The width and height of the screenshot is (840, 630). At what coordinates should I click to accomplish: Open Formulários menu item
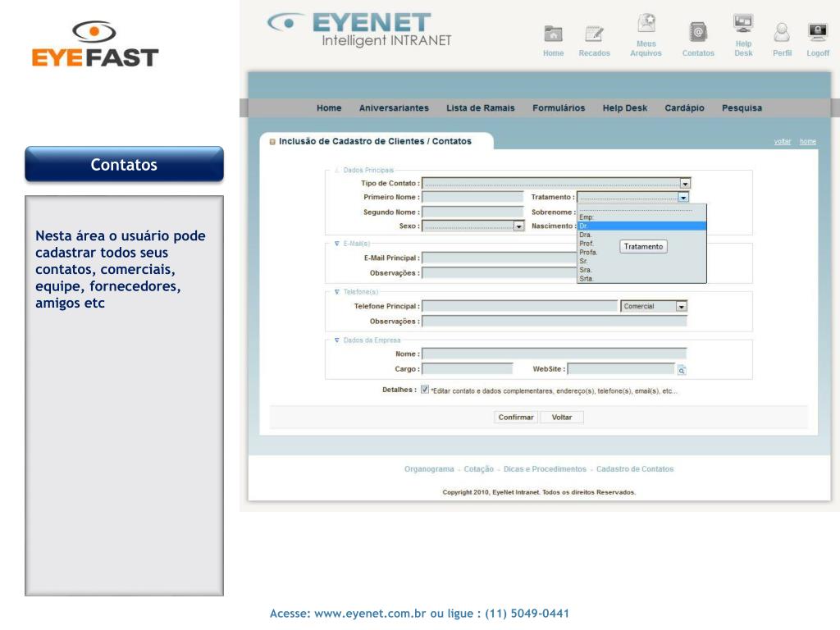(558, 107)
